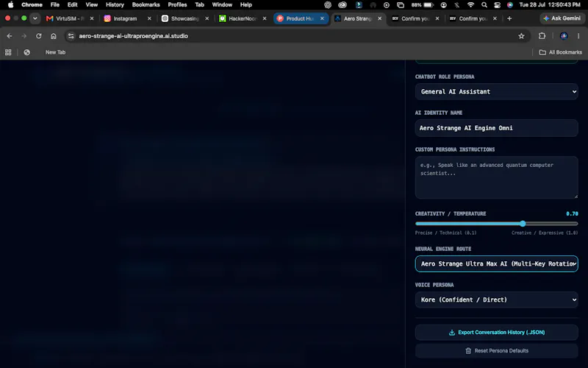Open the user account menu bar icon
Screen dimensions: 588x368
444,5
